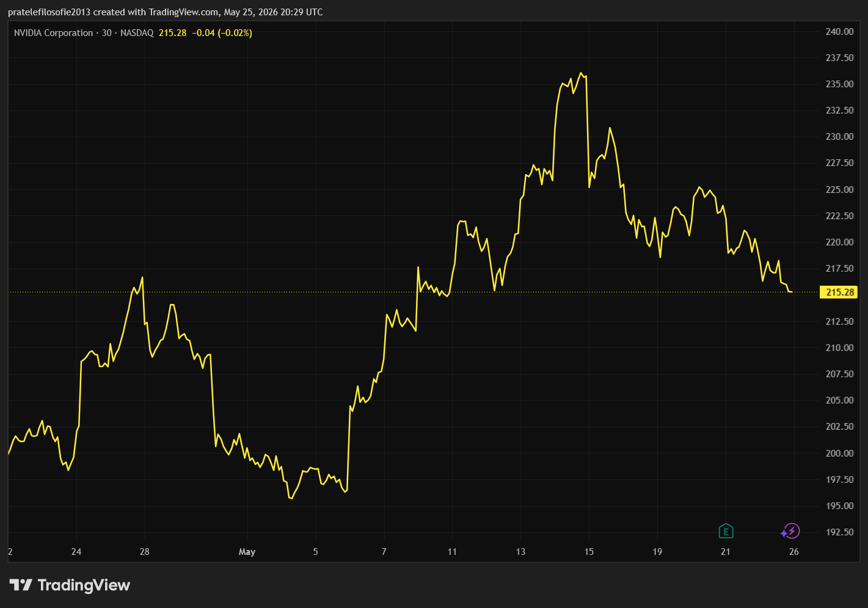Click the 215.28 last price in header

pyautogui.click(x=172, y=33)
